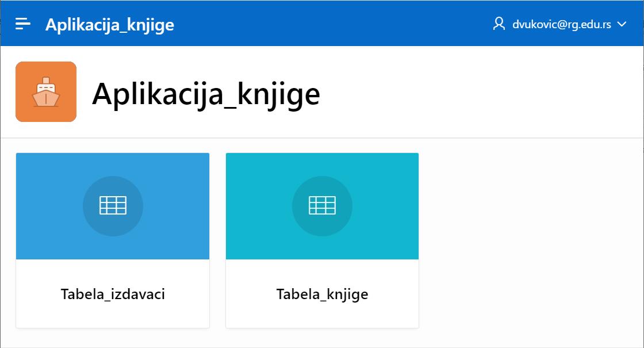Open the Tabela_knjige label link
This screenshot has height=348, width=644.
click(x=322, y=295)
